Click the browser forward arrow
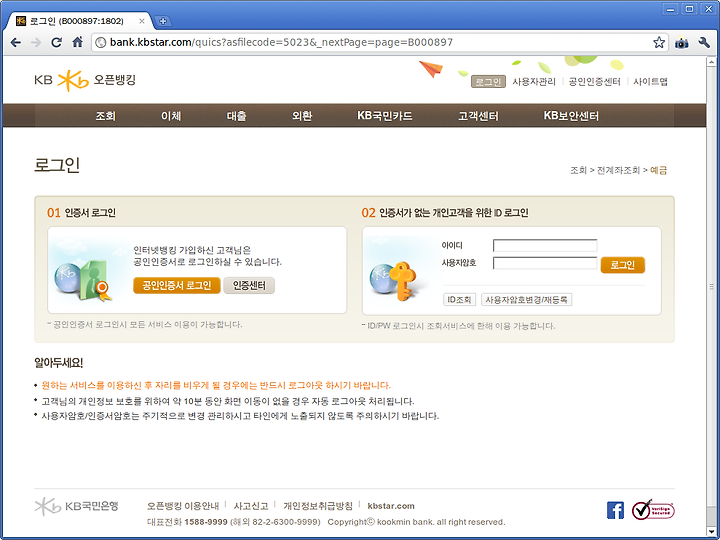 click(x=36, y=43)
